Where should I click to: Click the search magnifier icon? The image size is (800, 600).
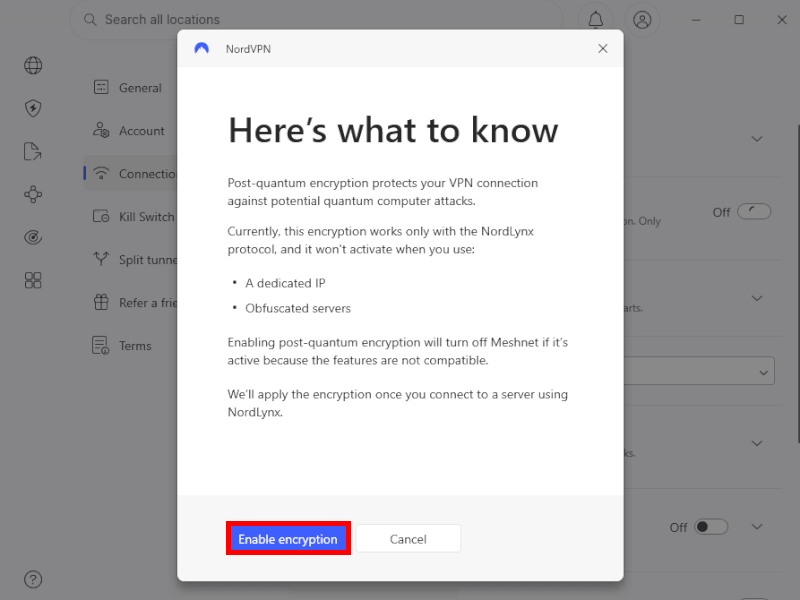90,20
